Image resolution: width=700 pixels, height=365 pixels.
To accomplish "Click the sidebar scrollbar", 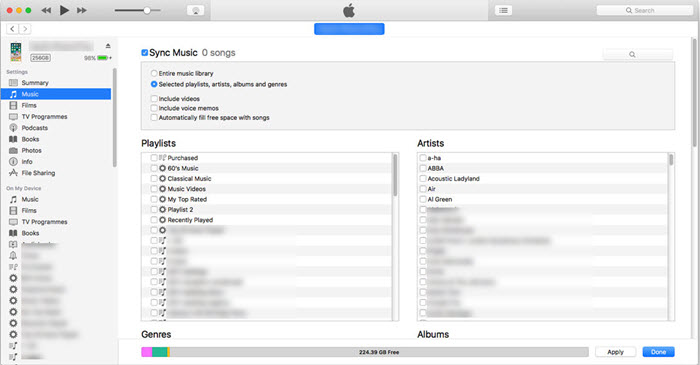I will coord(114,118).
